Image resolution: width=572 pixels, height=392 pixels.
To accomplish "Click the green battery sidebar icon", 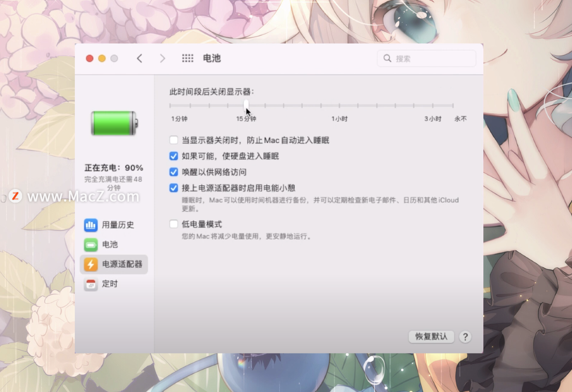I will click(x=91, y=245).
